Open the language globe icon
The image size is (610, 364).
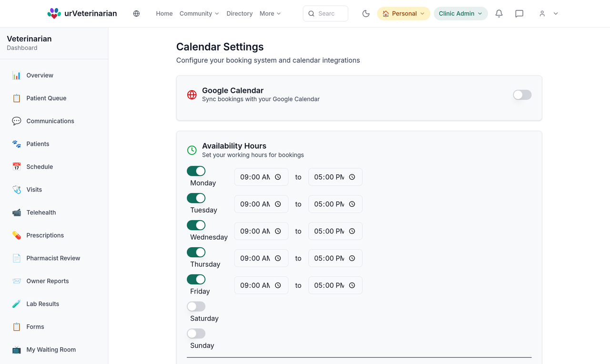pyautogui.click(x=136, y=13)
